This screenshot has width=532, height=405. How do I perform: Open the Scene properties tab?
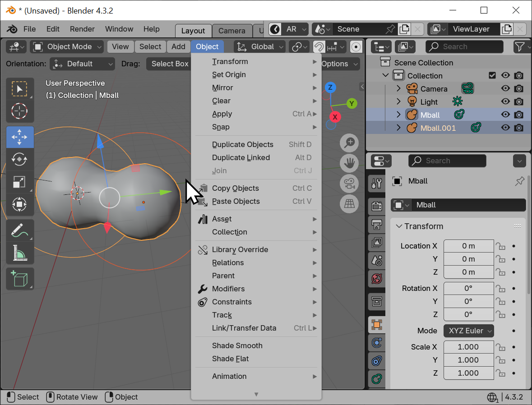tap(377, 260)
